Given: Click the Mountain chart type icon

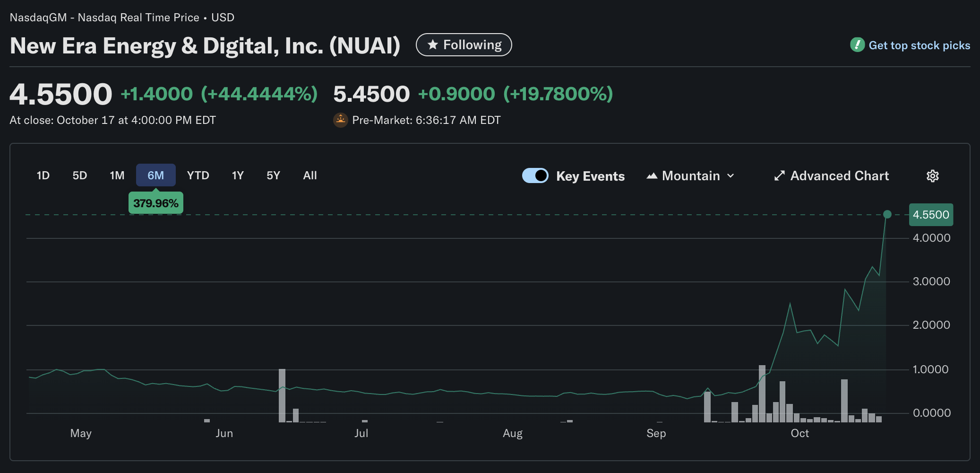Looking at the screenshot, I should click(652, 176).
